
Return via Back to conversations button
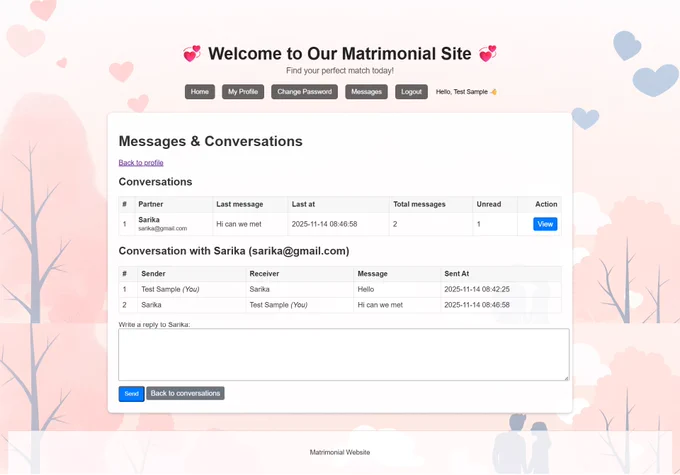coord(185,393)
